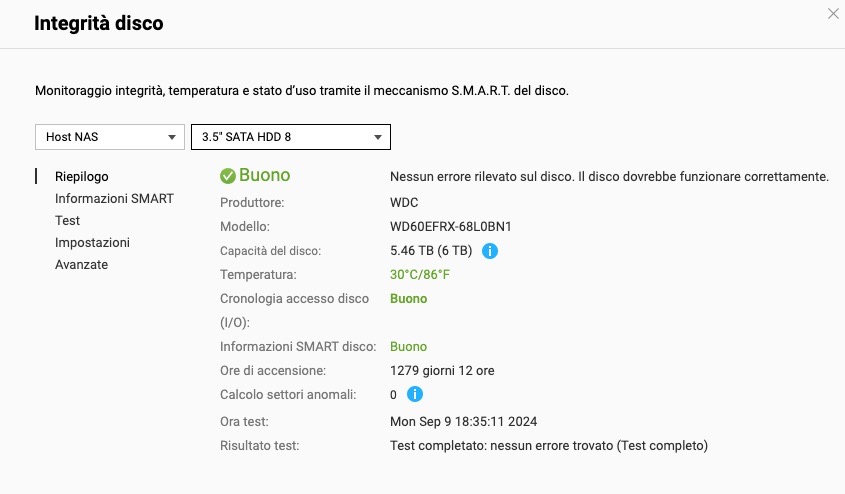This screenshot has height=494, width=845.
Task: Switch to the Informazioni SMART tab
Action: (114, 199)
